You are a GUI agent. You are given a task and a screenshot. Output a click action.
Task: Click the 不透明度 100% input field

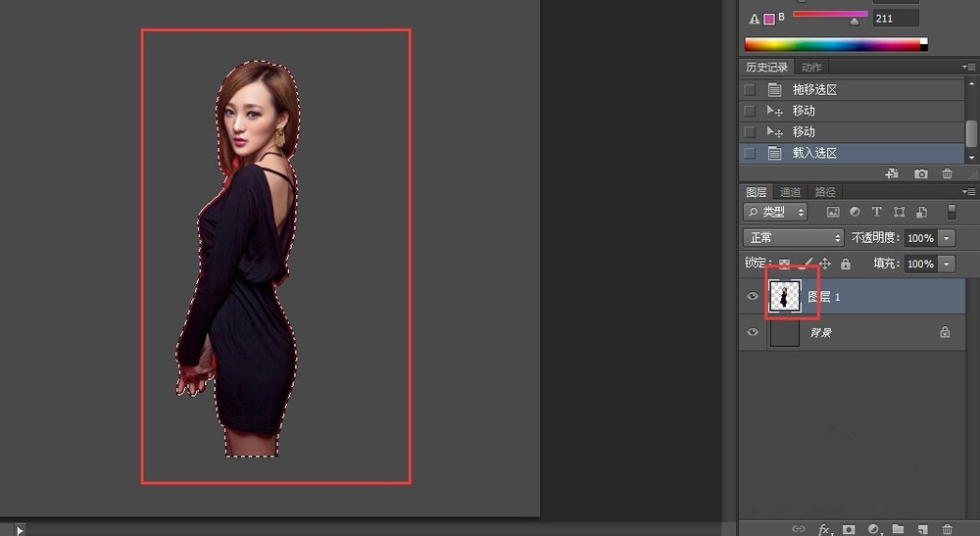click(920, 238)
